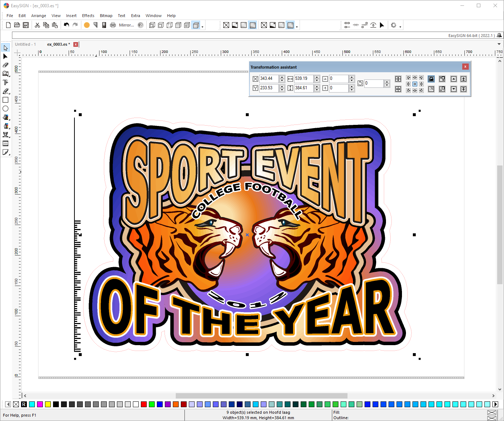Open help via the question mark icon
This screenshot has width=504, height=421.
point(141,25)
